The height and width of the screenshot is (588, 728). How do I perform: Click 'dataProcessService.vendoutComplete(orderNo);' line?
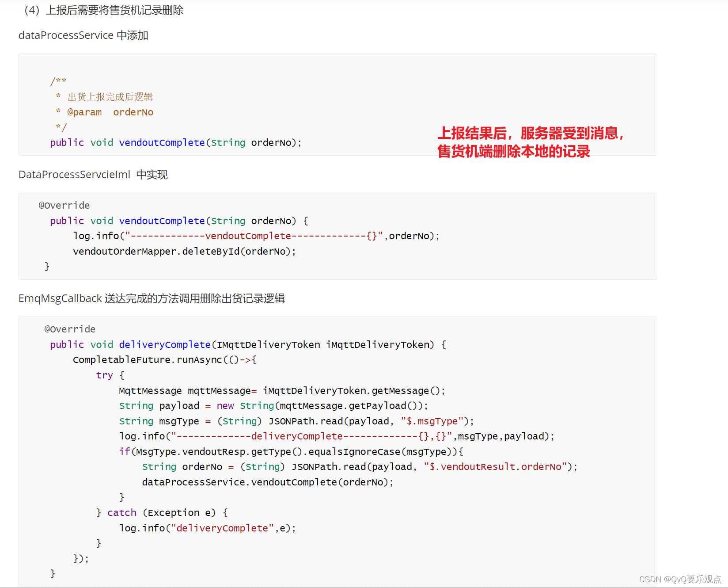pyautogui.click(x=268, y=482)
